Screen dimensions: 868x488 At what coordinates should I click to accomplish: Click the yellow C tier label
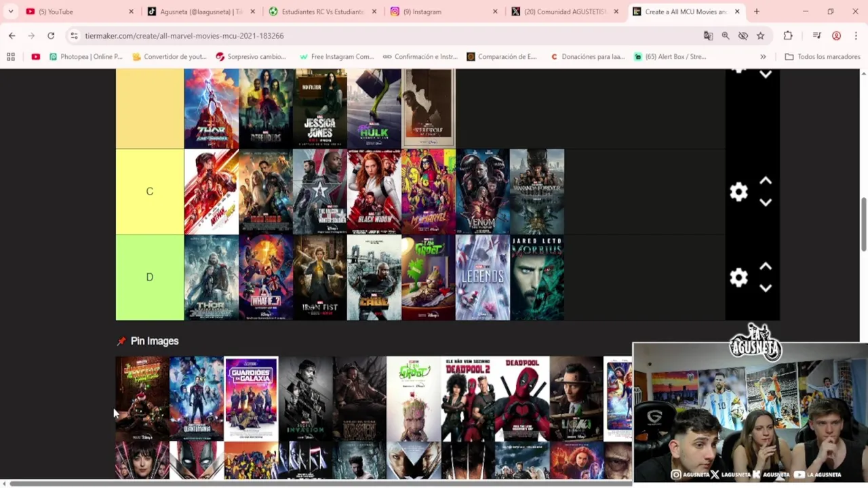(150, 192)
